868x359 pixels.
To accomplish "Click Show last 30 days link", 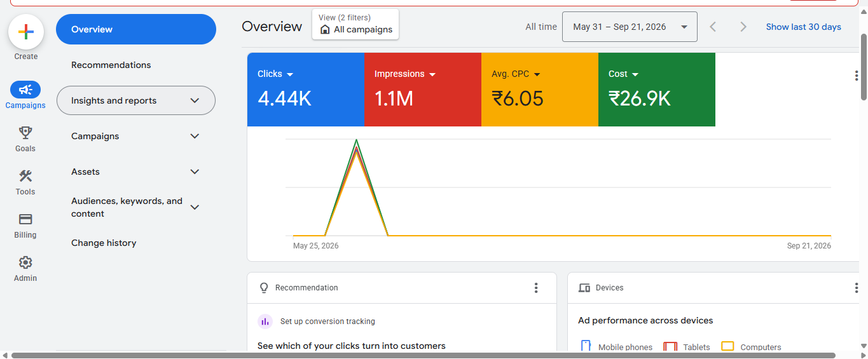I will [x=803, y=27].
